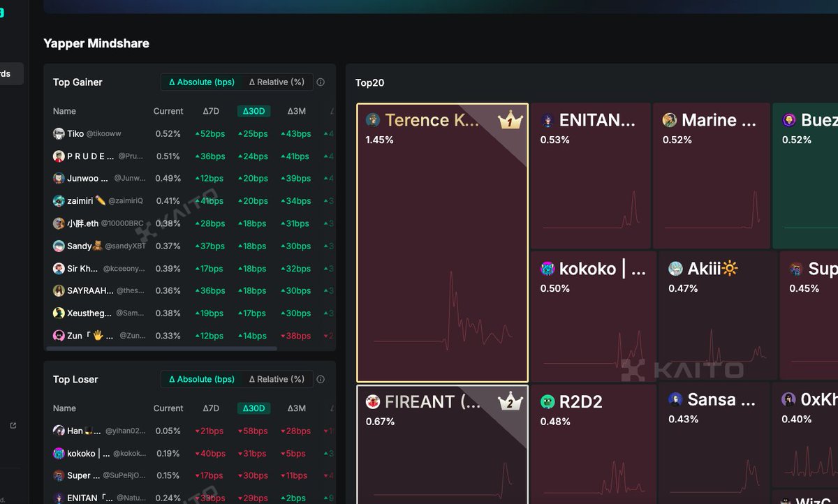Switch Top Loser to Δ Relative (%)
This screenshot has height=504, width=838.
click(277, 379)
